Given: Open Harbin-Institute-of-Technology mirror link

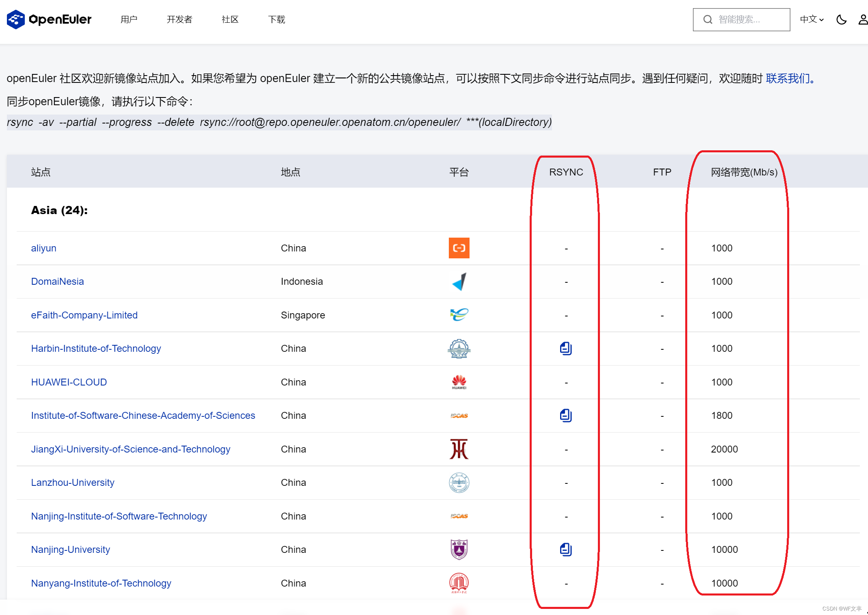Looking at the screenshot, I should (96, 349).
